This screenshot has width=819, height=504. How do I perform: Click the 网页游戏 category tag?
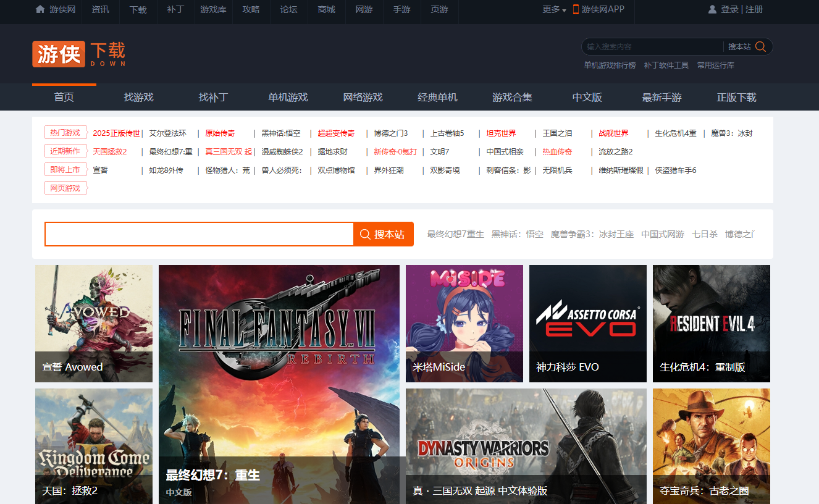point(65,188)
